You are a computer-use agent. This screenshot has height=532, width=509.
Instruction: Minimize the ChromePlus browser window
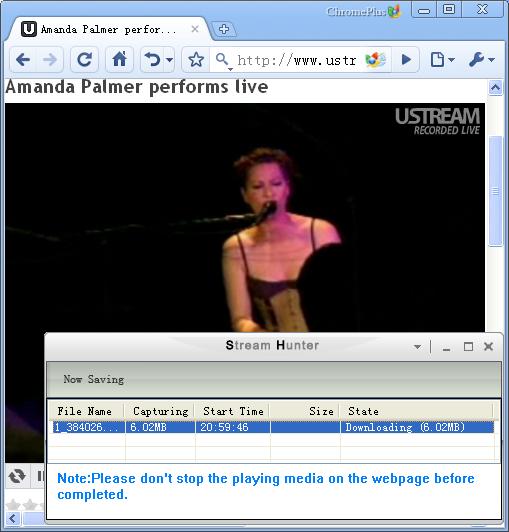point(424,10)
